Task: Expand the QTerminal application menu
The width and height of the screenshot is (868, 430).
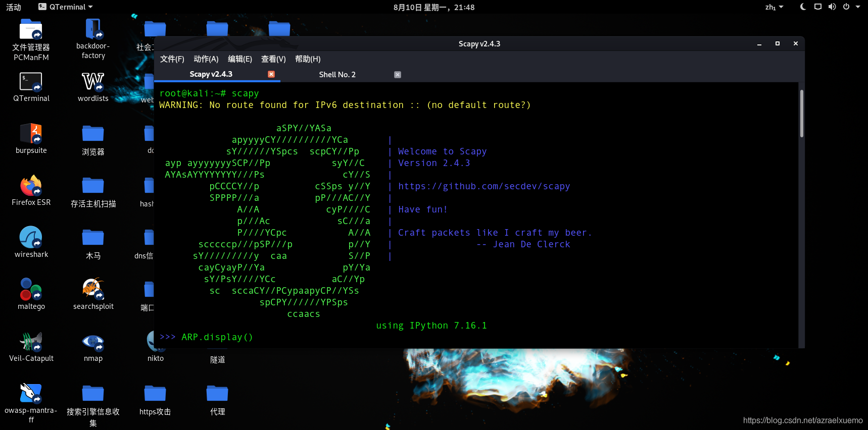Action: pyautogui.click(x=66, y=7)
